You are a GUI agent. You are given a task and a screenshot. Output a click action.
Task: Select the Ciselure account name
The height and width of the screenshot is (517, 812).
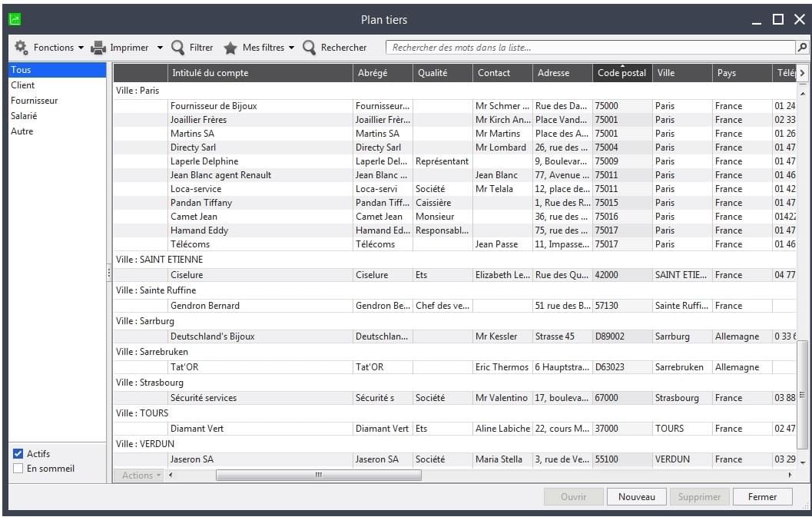tap(187, 275)
